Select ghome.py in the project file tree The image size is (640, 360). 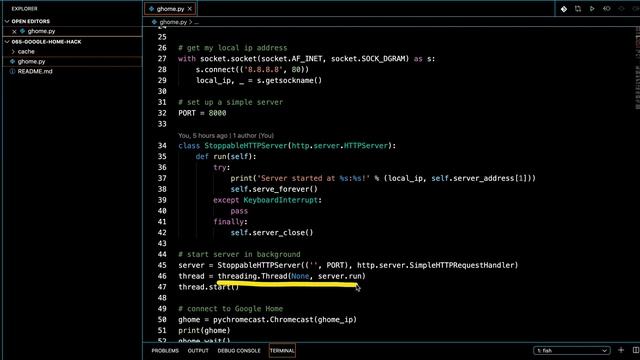pos(31,62)
